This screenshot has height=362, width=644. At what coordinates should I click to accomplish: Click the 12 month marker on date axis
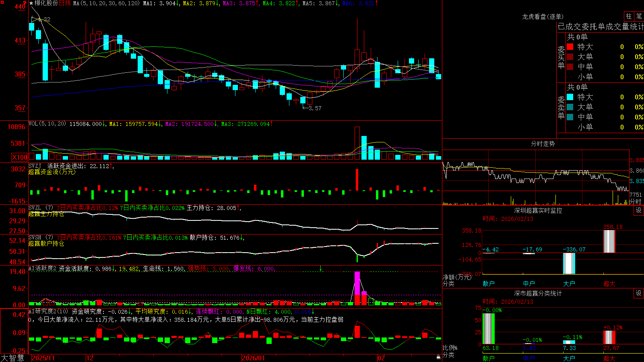coord(90,358)
